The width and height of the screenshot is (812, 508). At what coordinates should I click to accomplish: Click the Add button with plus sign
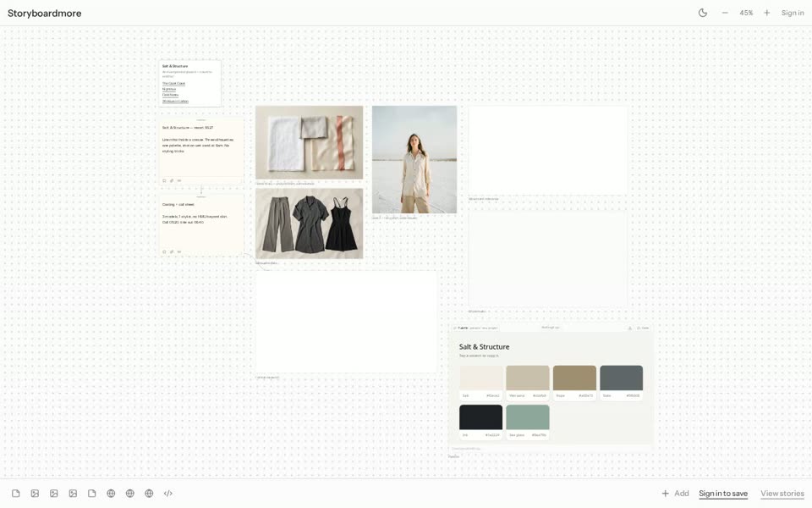[675, 494]
